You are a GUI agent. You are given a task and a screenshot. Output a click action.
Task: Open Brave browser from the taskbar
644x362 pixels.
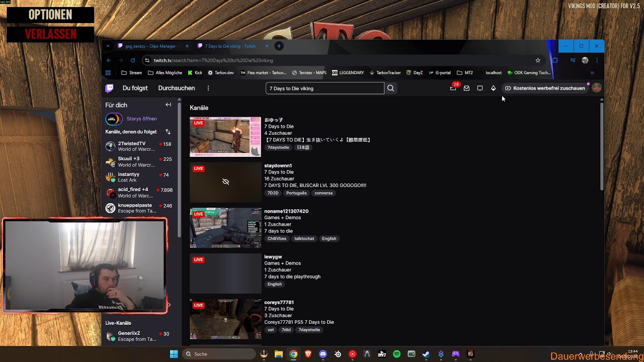click(x=308, y=354)
